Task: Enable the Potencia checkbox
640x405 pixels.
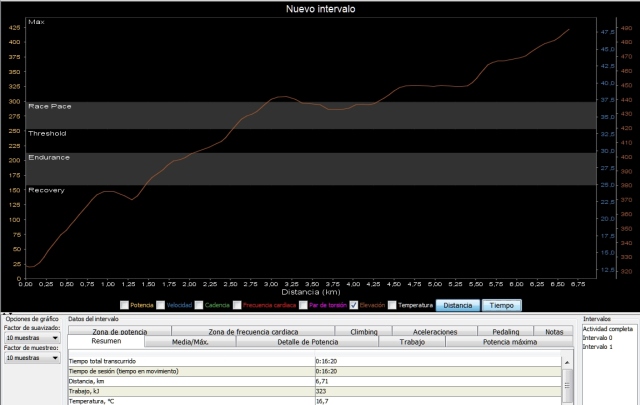Action: 124,305
